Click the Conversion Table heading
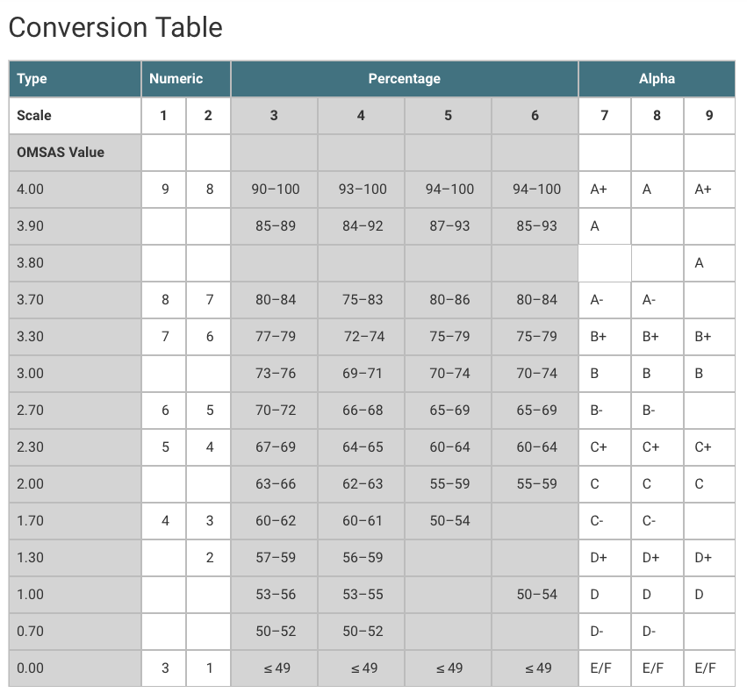The width and height of the screenshot is (747, 700). coord(116,27)
